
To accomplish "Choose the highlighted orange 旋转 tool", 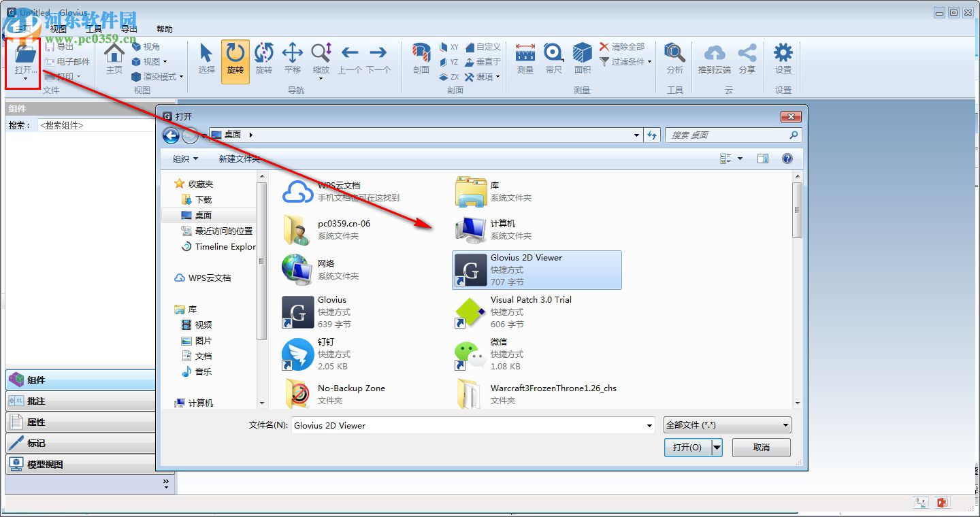I will coord(235,61).
